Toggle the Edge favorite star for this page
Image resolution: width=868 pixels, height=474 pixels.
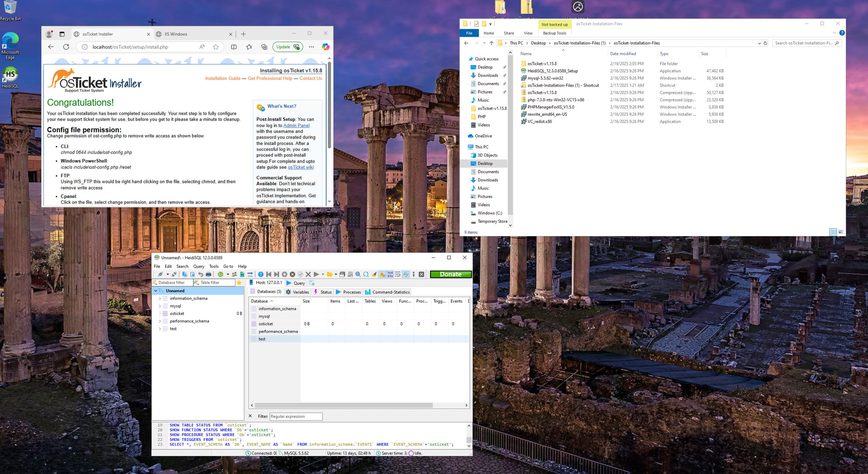point(216,47)
